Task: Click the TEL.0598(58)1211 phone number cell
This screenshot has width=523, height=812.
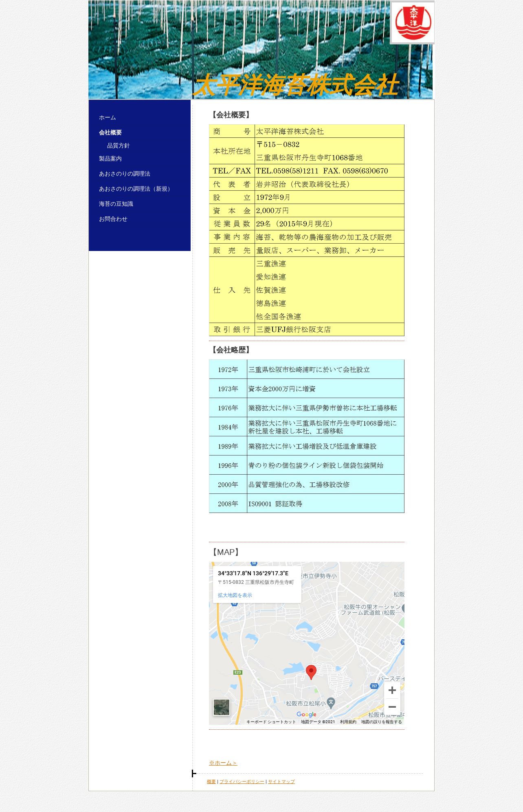Action: click(287, 171)
